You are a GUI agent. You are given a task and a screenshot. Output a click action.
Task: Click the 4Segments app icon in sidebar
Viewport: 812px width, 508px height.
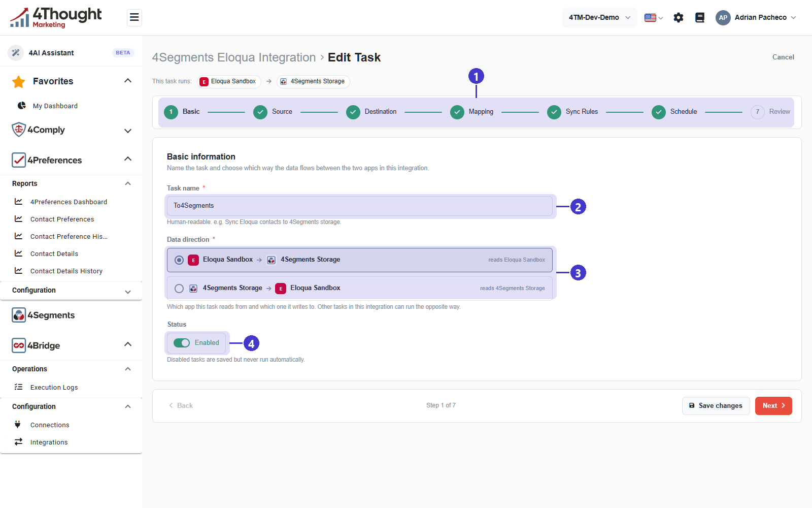[x=19, y=315]
